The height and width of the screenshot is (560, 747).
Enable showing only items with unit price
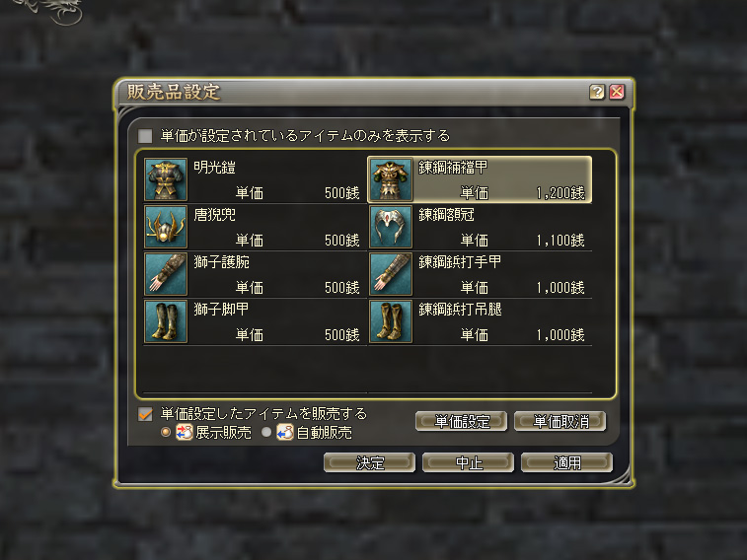click(145, 136)
